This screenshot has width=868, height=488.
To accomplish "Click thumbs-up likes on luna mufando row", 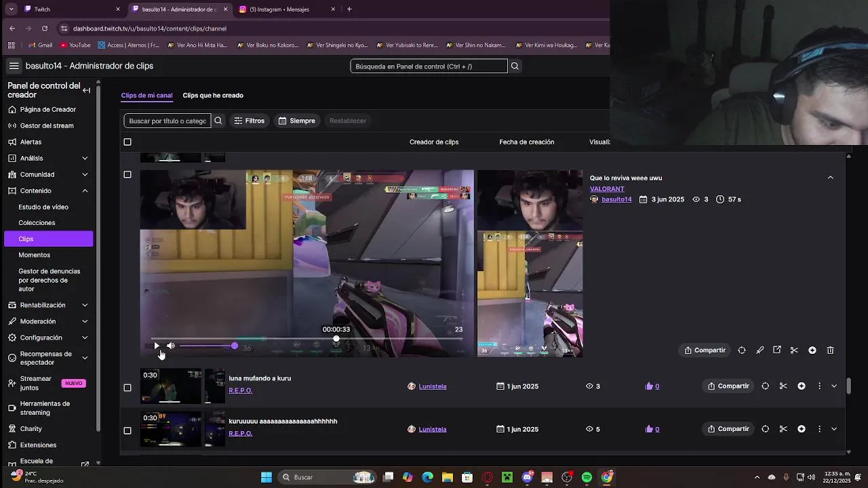I will point(652,386).
